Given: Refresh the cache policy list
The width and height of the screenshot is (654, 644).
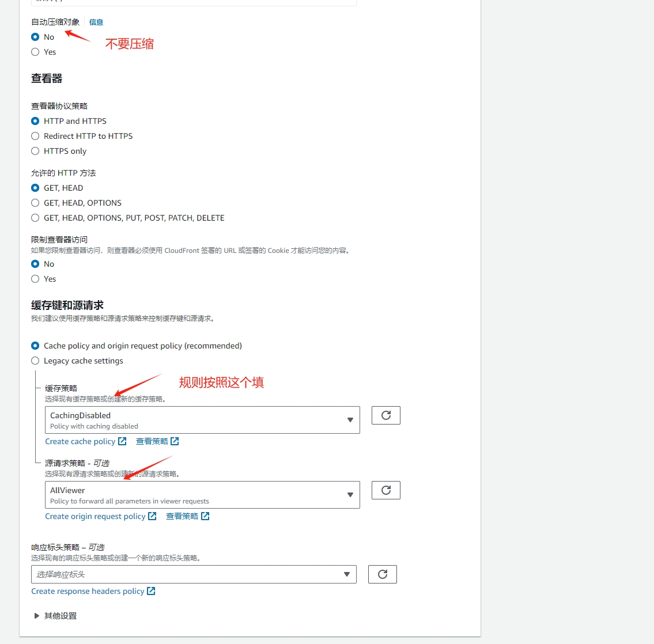Looking at the screenshot, I should [x=386, y=415].
